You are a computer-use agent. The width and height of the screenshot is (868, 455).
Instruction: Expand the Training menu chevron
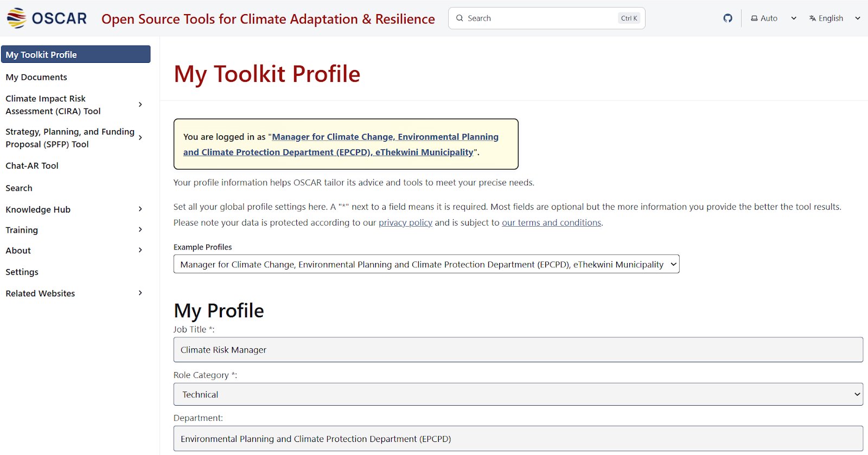click(140, 230)
